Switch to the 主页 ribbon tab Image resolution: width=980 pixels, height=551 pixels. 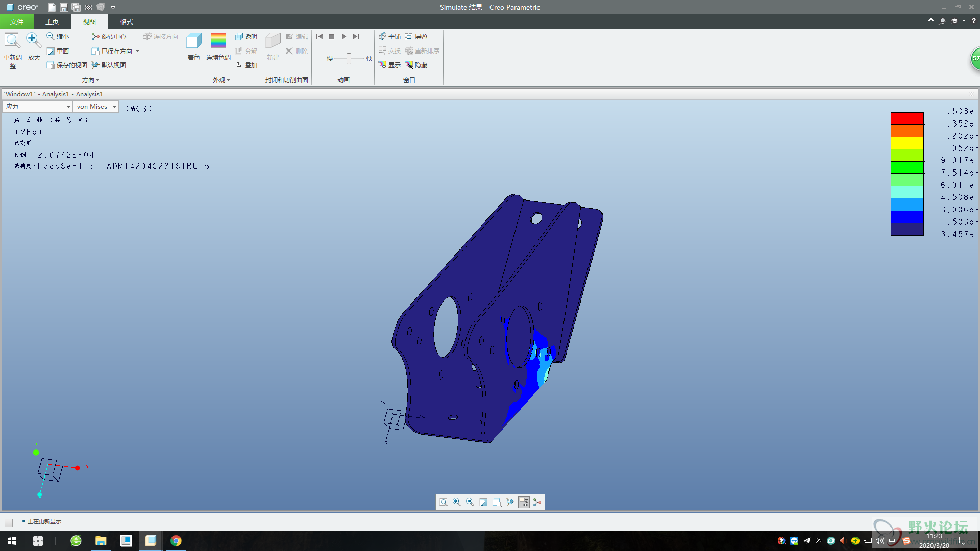point(52,22)
